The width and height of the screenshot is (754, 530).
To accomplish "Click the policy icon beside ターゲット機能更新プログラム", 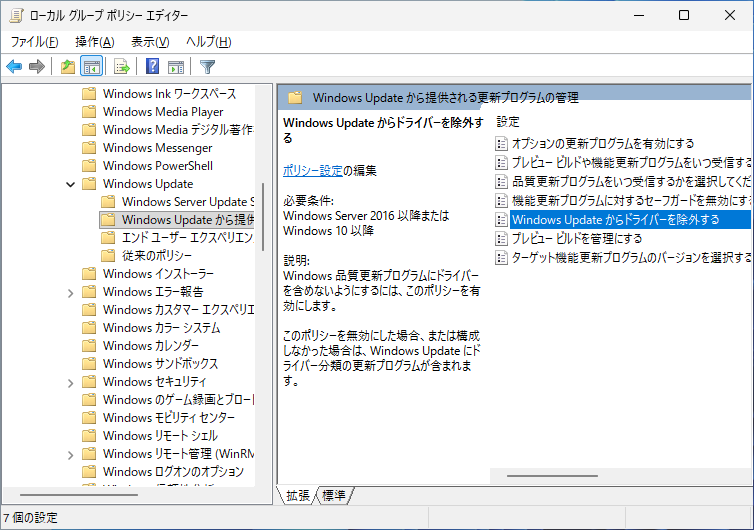I will (x=501, y=257).
